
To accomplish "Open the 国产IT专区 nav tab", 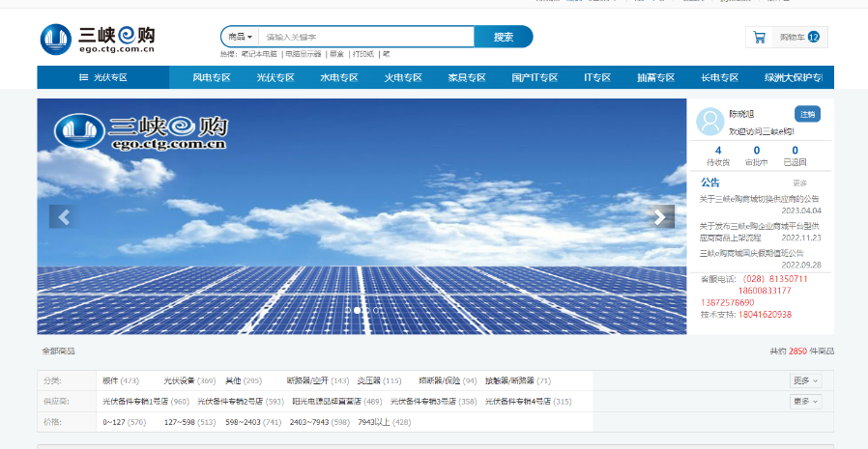I will click(535, 77).
